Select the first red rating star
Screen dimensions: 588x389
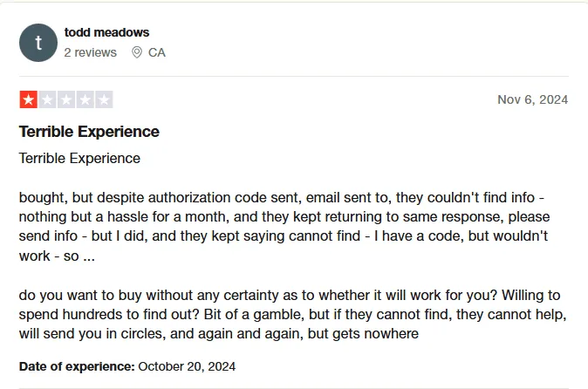pos(28,99)
